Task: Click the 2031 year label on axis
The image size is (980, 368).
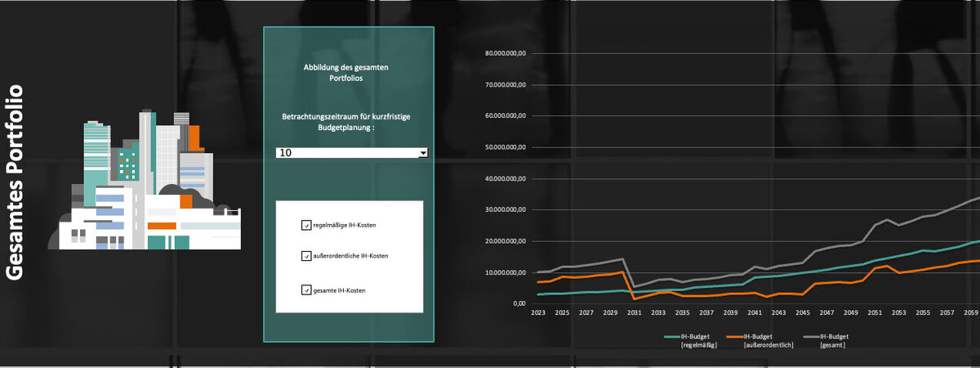Action: pos(634,312)
